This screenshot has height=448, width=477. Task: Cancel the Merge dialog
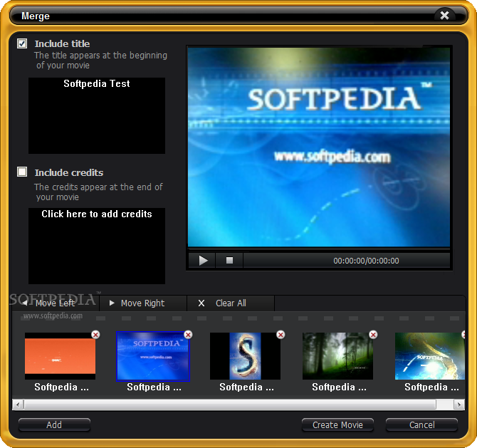421,425
